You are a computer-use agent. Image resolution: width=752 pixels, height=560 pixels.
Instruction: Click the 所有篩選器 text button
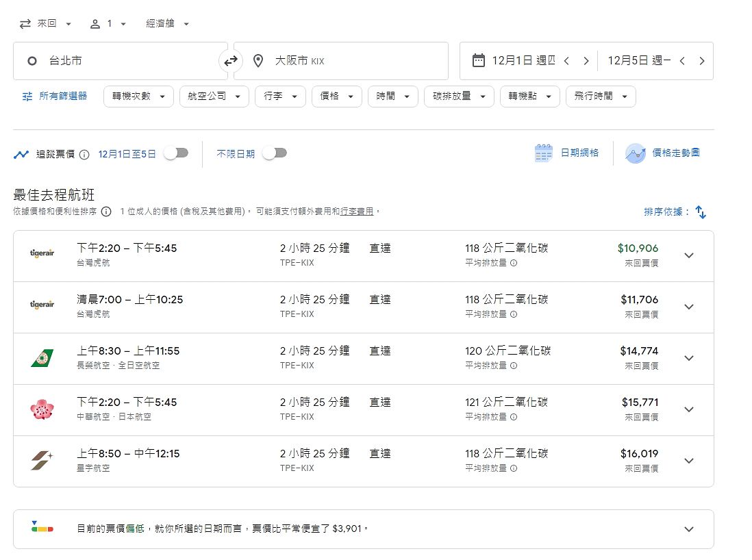click(63, 97)
